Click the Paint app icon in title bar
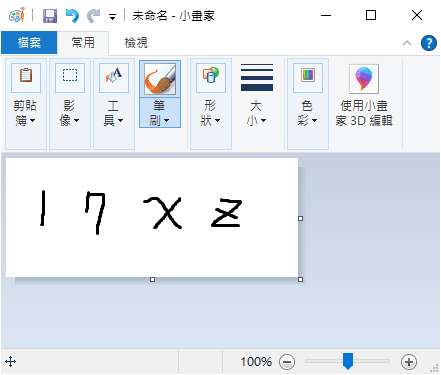 click(x=17, y=15)
